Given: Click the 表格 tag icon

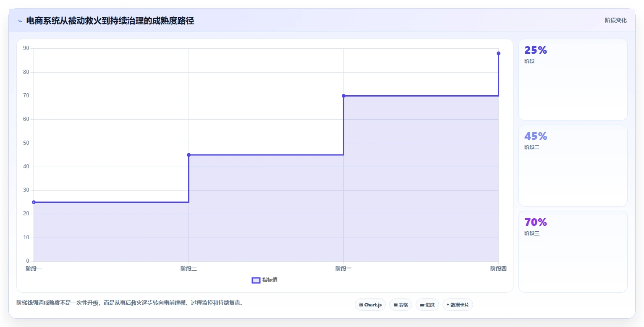Looking at the screenshot, I should point(395,305).
